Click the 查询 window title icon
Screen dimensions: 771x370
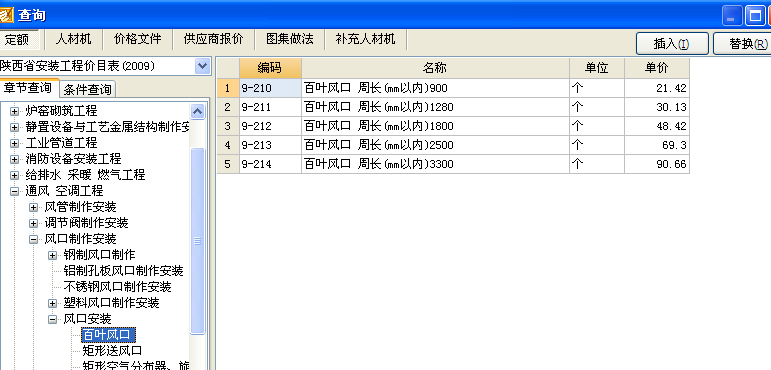(x=6, y=15)
